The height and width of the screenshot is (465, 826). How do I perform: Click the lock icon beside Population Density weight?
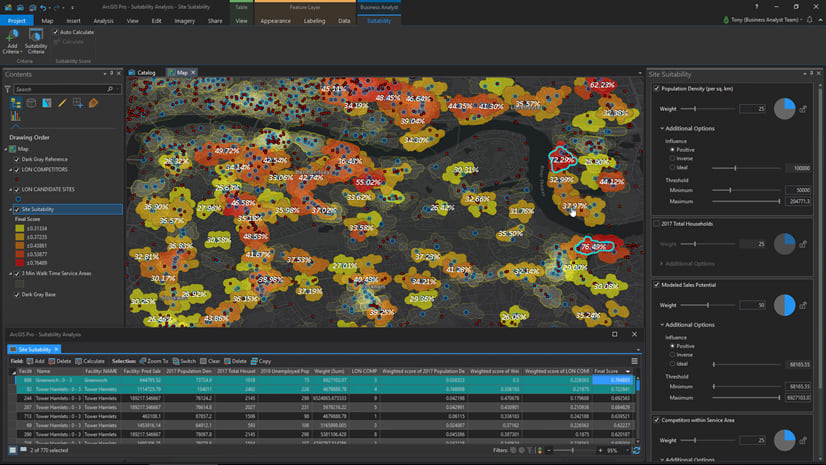click(x=803, y=108)
